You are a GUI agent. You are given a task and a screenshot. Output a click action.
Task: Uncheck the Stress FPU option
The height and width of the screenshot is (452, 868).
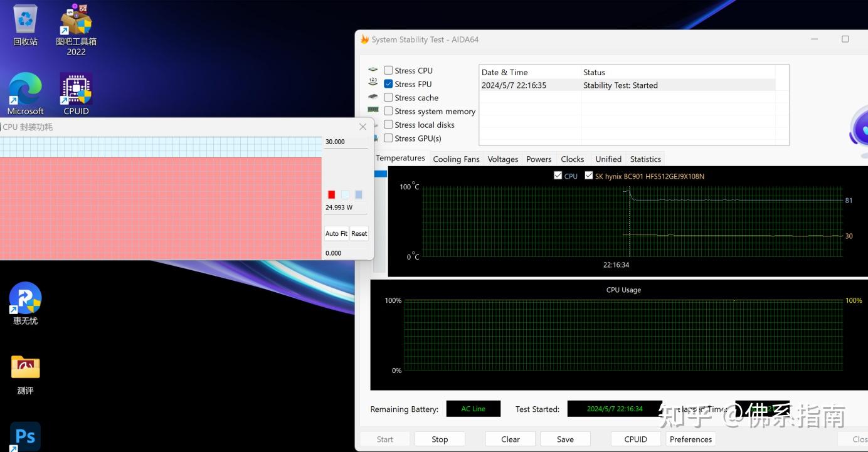click(x=388, y=84)
